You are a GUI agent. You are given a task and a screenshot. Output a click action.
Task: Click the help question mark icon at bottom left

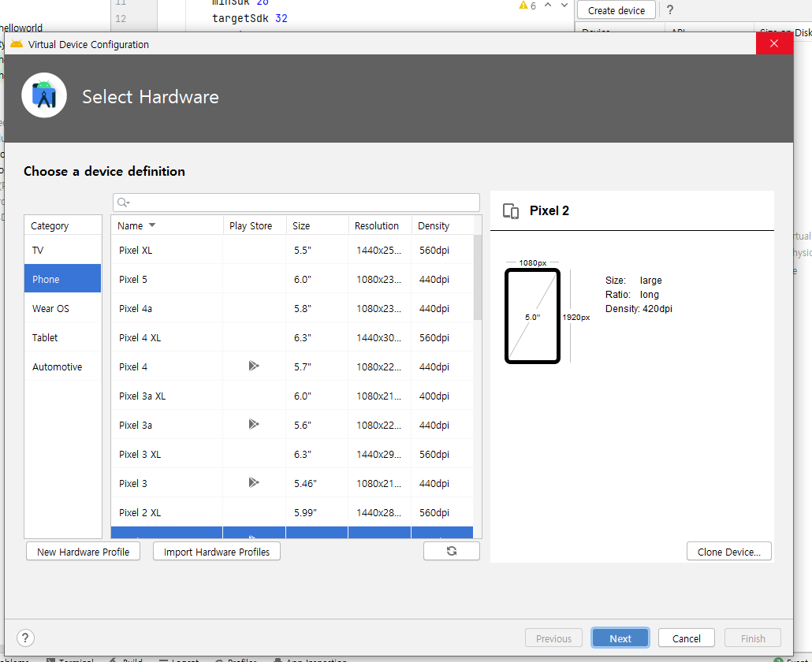click(x=25, y=638)
